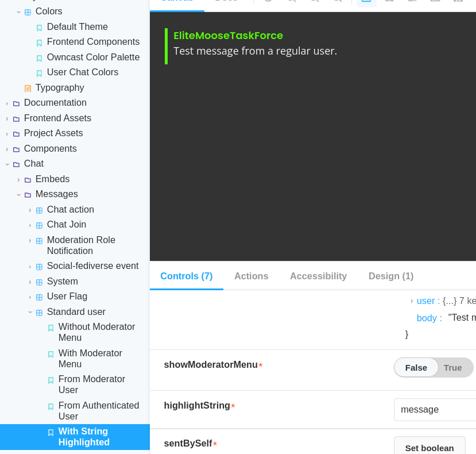Switch to the Actions tab

coord(251,276)
